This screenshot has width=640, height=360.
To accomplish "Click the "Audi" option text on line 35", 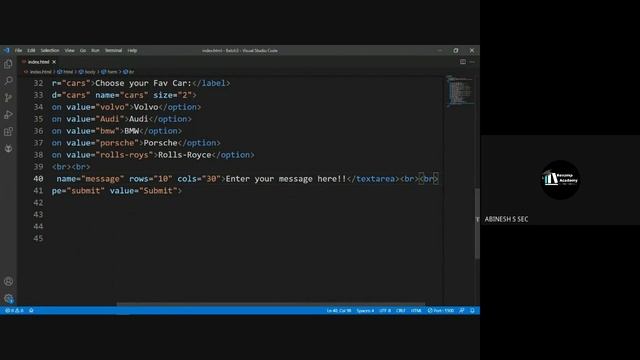I will pyautogui.click(x=138, y=119).
